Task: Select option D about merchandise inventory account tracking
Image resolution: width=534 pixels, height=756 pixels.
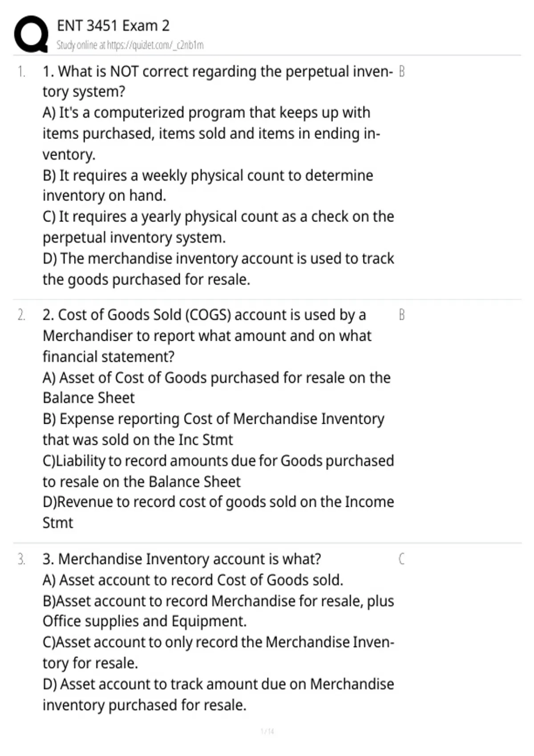Action: point(218,269)
